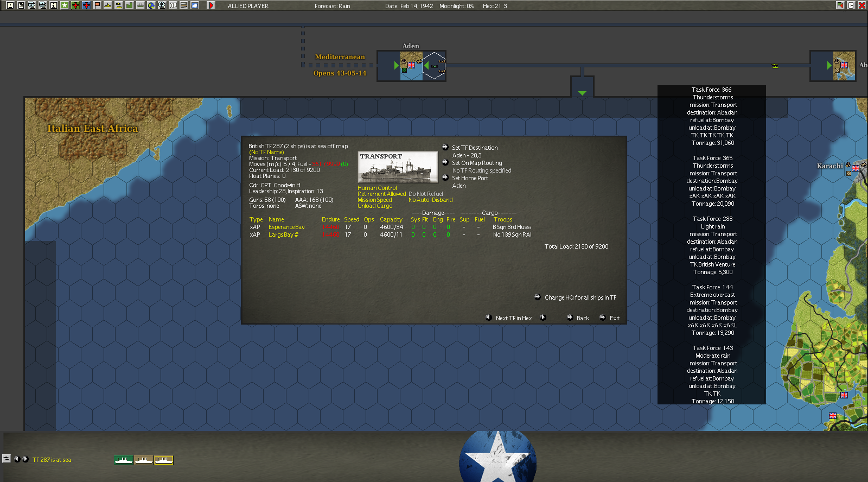868x482 pixels.
Task: Sort ship list by Speed column
Action: click(352, 219)
